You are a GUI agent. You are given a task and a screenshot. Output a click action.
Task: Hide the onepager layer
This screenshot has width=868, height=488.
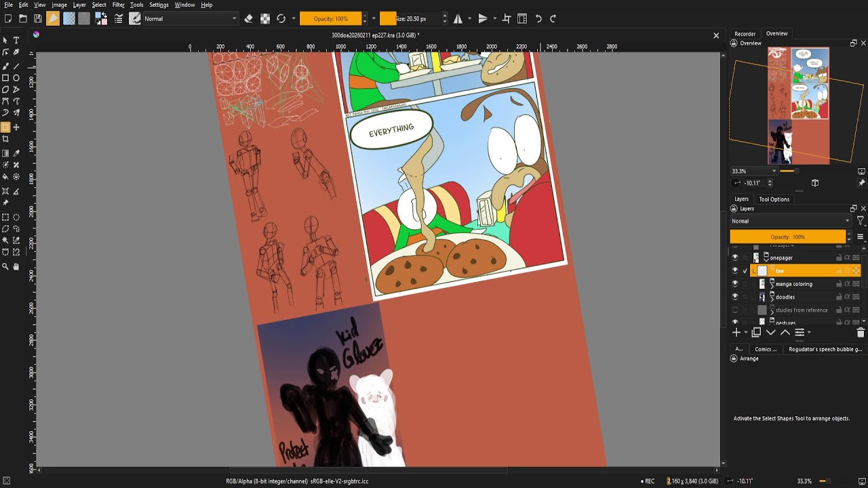734,258
